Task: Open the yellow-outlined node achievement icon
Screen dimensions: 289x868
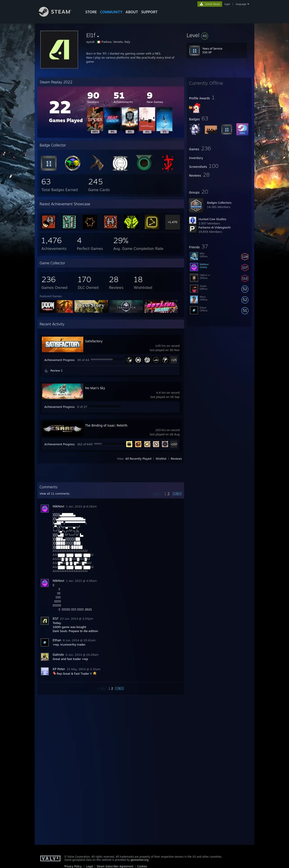Action: [x=152, y=222]
